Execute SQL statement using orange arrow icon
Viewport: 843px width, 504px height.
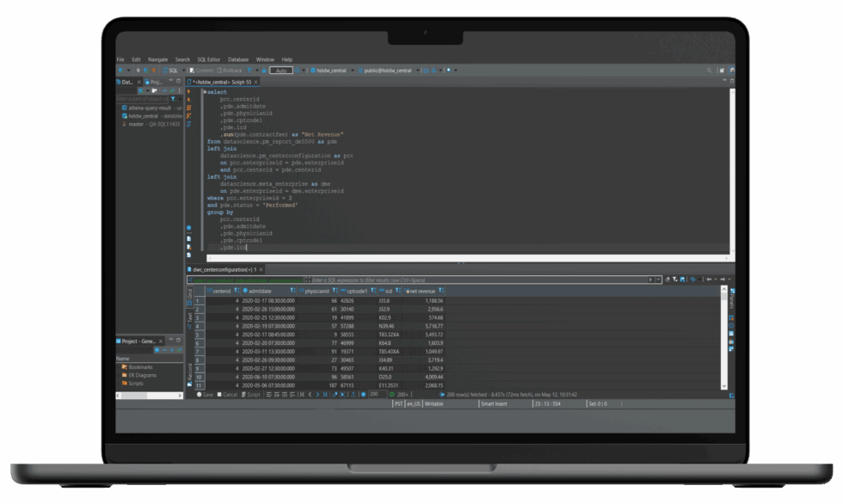pos(188,92)
